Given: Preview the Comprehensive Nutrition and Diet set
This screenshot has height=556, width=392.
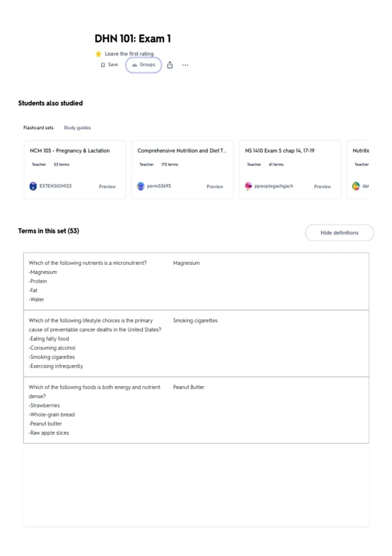Looking at the screenshot, I should click(x=215, y=186).
